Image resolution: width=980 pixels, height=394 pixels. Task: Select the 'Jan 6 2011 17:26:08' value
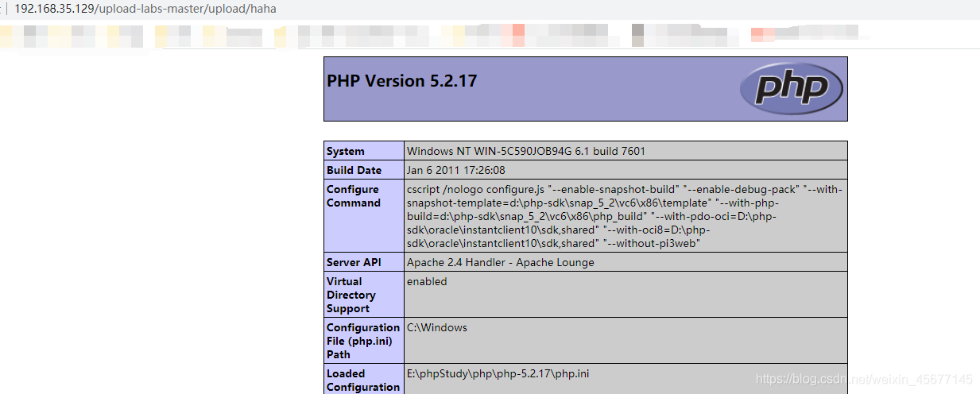click(456, 170)
